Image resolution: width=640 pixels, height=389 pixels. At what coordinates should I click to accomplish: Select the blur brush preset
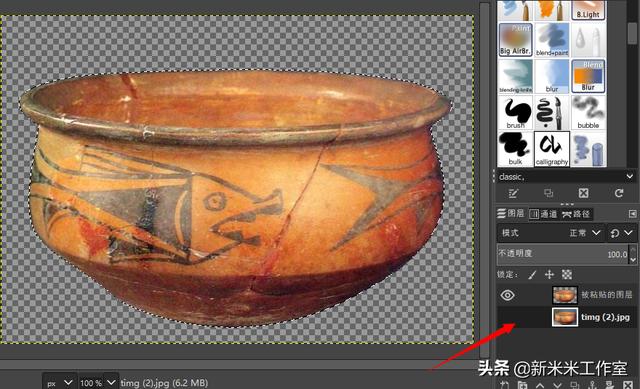click(552, 76)
